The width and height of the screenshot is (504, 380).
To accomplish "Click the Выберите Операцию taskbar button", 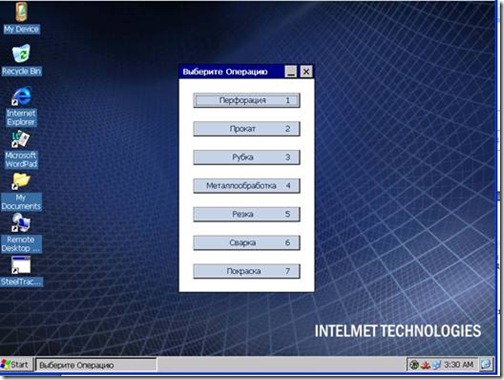I will coord(96,365).
